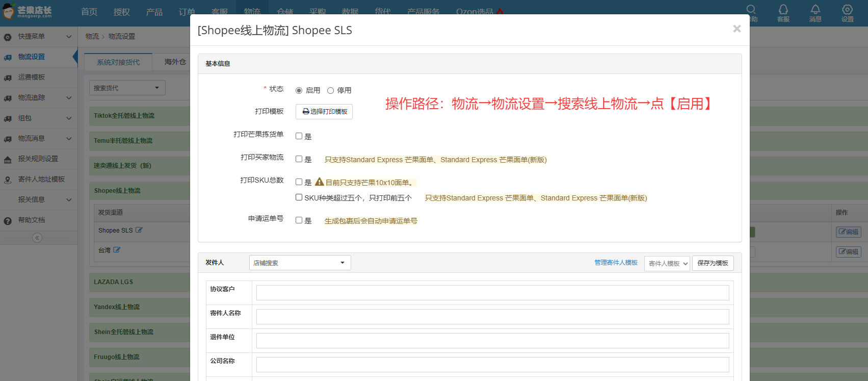This screenshot has height=381, width=868.
Task: Click the 协议客户 input field
Action: point(492,293)
